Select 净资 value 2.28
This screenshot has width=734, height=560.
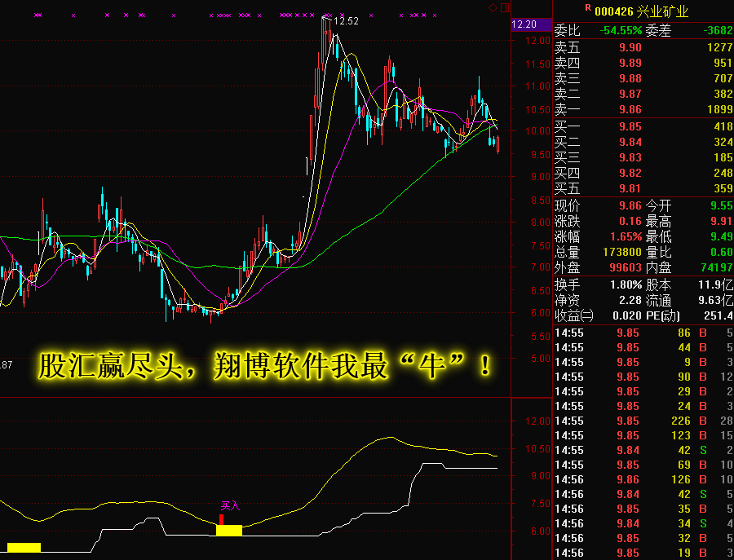(630, 300)
